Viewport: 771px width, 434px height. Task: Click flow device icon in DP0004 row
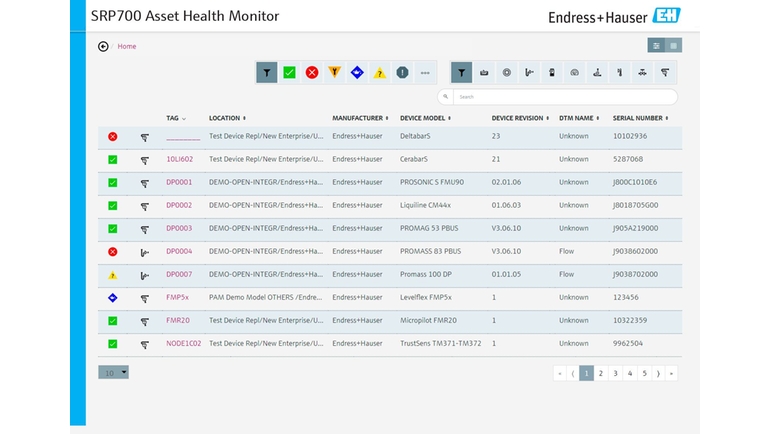[x=145, y=253]
